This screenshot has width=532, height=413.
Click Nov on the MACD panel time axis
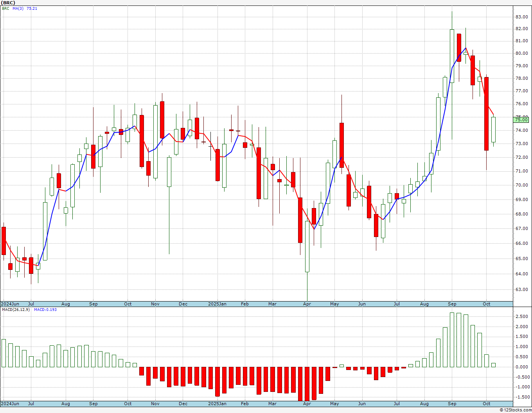click(155, 404)
